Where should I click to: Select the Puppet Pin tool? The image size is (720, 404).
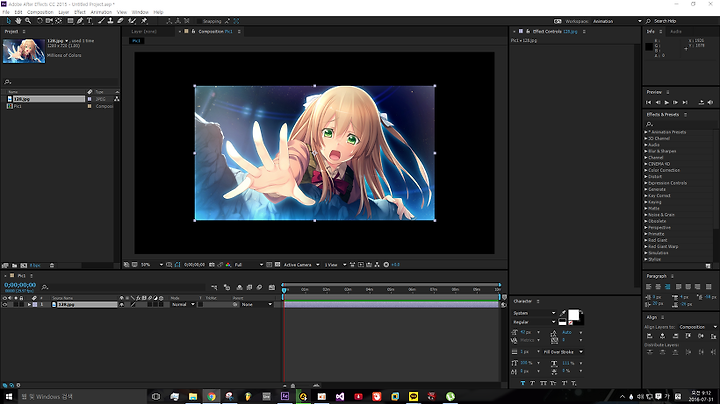coord(144,21)
